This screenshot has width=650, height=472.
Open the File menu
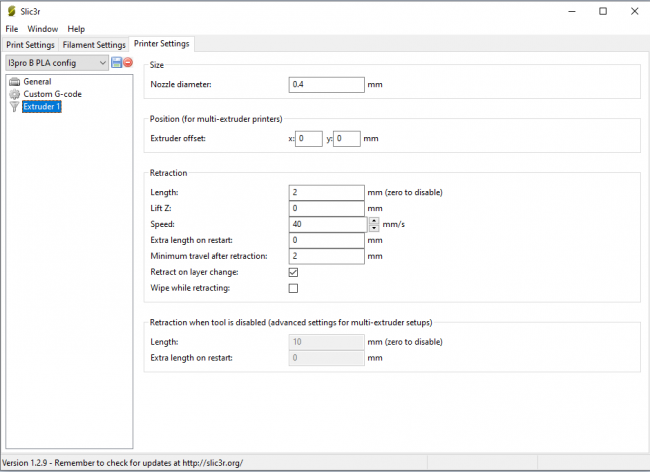point(12,29)
